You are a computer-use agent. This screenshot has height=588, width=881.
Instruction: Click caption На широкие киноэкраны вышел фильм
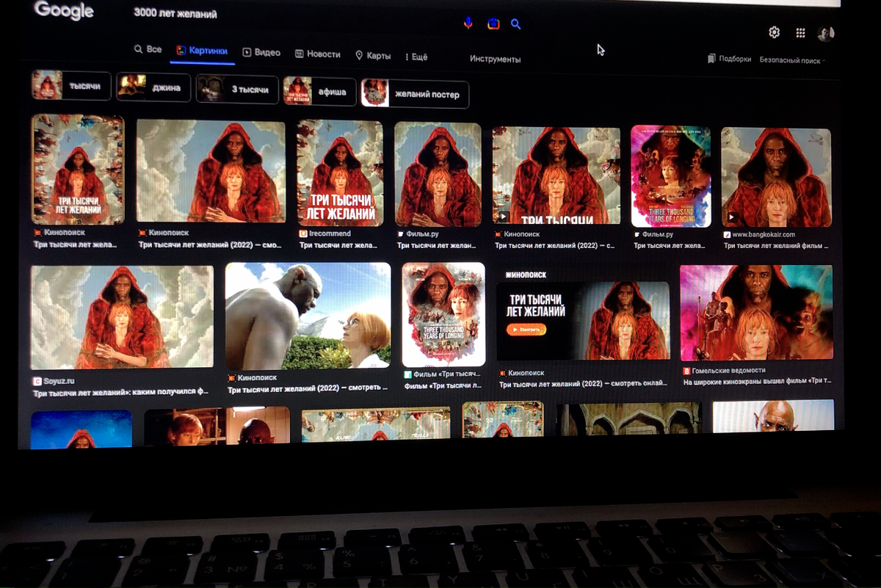coord(757,382)
